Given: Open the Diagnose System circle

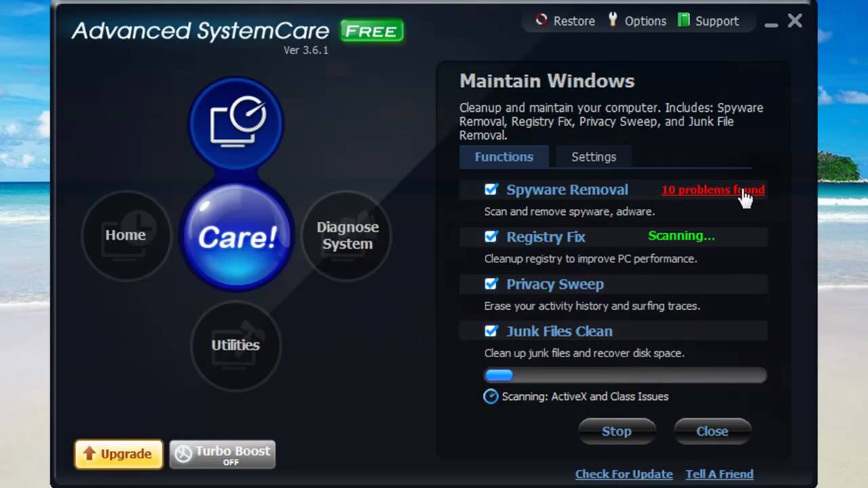Looking at the screenshot, I should click(x=347, y=235).
